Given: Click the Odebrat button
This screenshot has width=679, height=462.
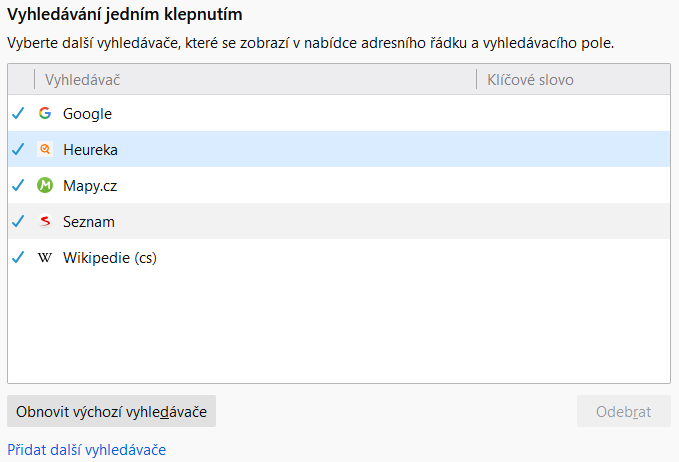Looking at the screenshot, I should click(x=623, y=411).
